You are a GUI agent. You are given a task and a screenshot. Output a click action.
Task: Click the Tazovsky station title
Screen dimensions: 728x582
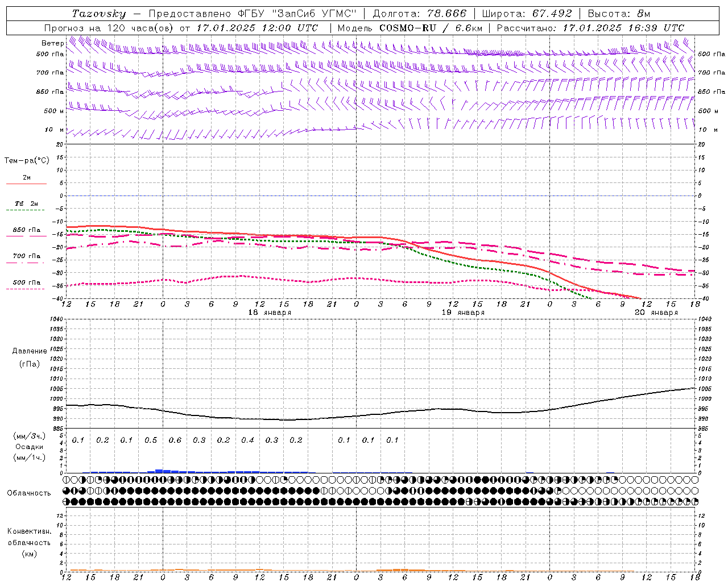(x=98, y=14)
